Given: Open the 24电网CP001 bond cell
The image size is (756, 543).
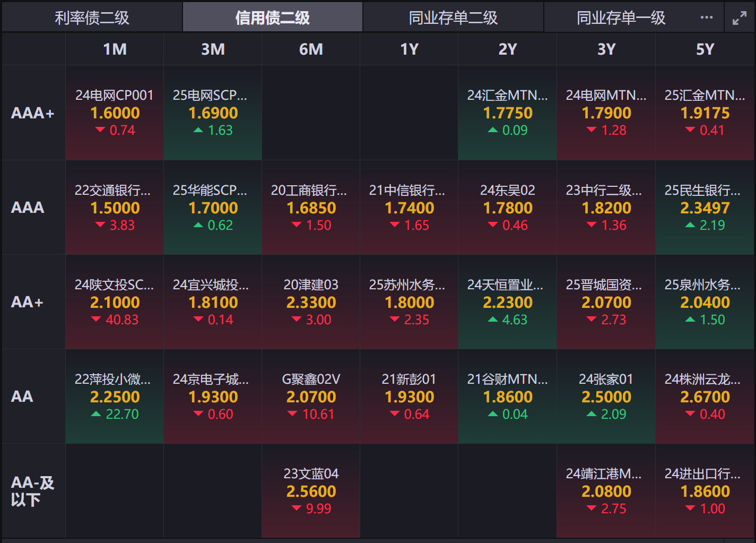Looking at the screenshot, I should click(x=115, y=113).
